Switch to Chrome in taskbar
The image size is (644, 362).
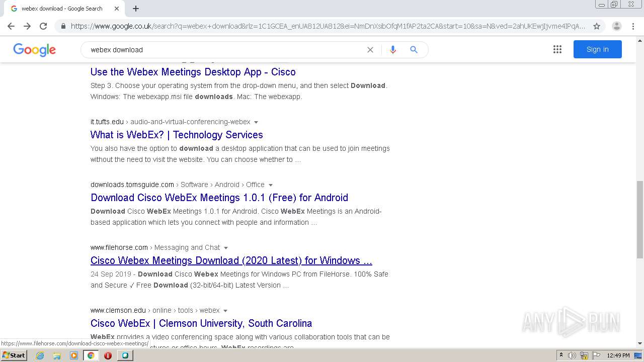pos(91,355)
